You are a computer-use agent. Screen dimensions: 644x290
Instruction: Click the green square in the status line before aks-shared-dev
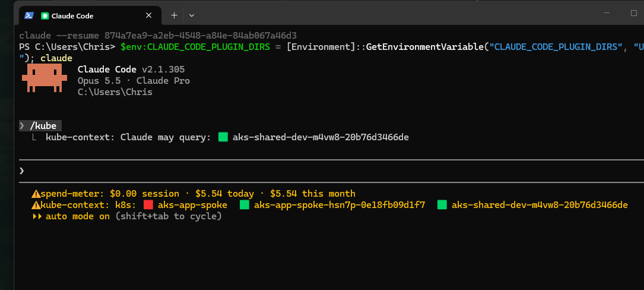[442, 205]
